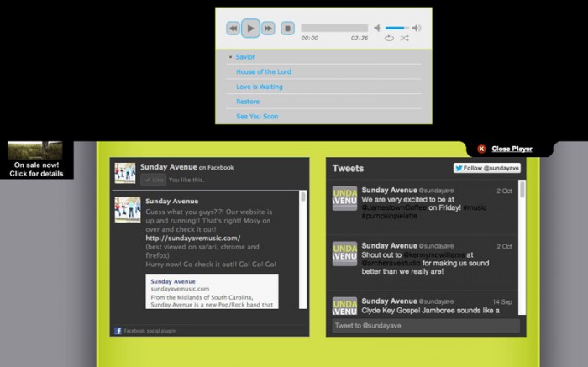Viewport: 588px width, 367px height.
Task: Click Sunday Avenue name in Clyde Key tweet
Action: pyautogui.click(x=389, y=301)
